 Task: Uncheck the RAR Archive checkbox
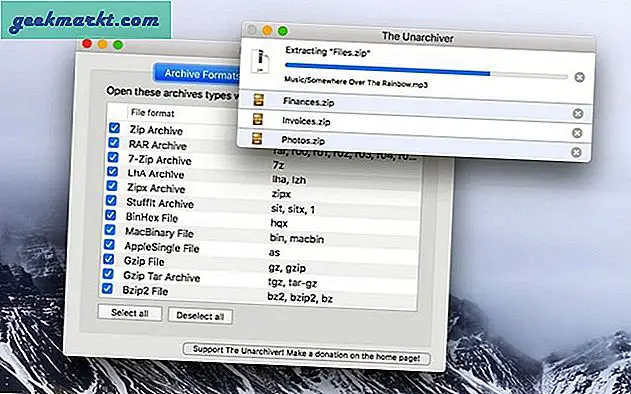coord(114,142)
